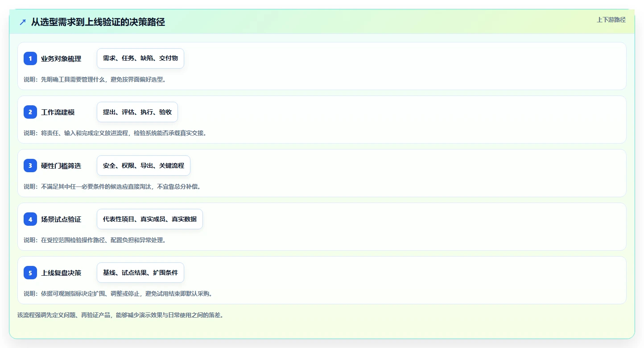Select the 提出、评估、执行、验收 chip
Image resolution: width=644 pixels, height=348 pixels.
coord(137,112)
